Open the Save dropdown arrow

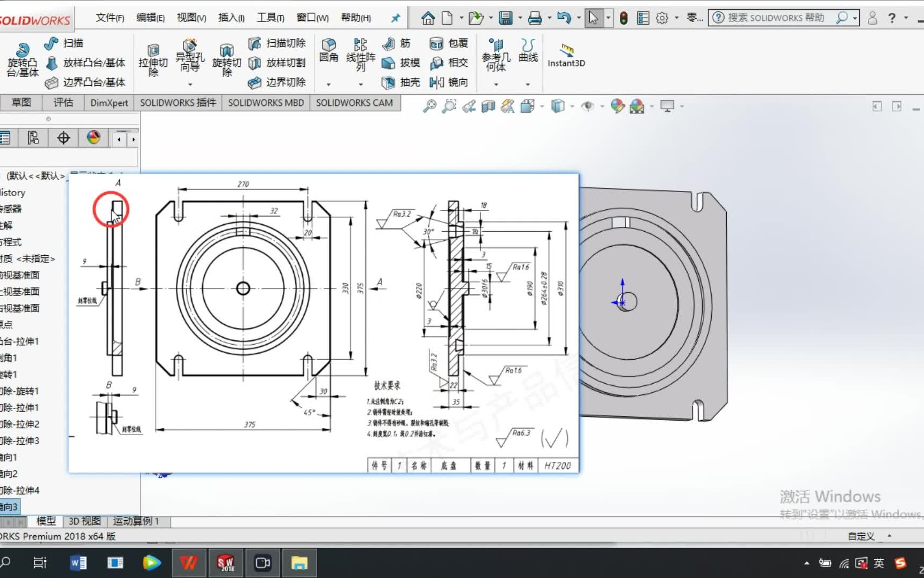point(520,18)
